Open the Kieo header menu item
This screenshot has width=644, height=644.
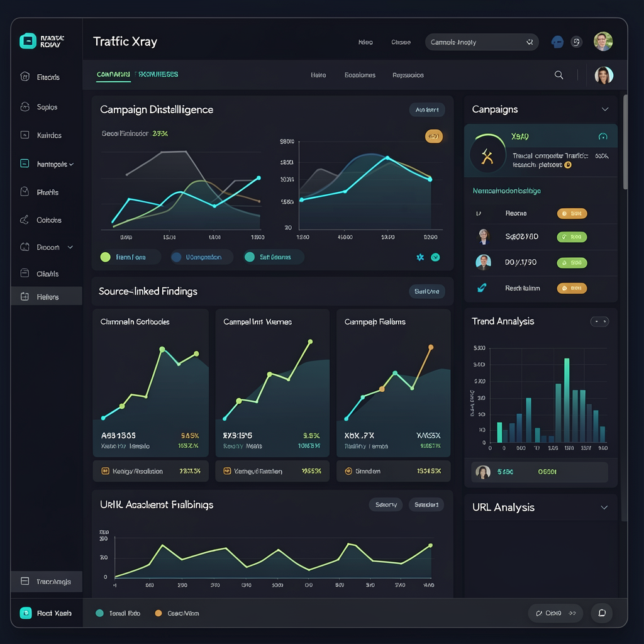[365, 42]
